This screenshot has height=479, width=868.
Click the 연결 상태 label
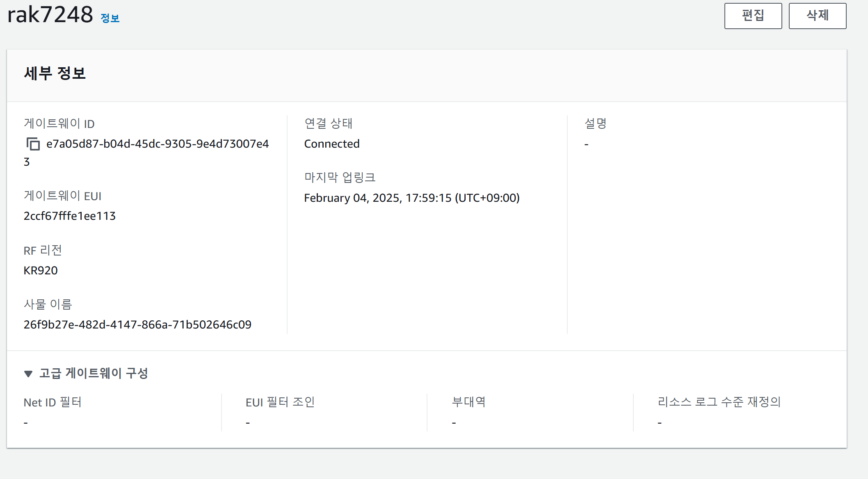(x=328, y=123)
